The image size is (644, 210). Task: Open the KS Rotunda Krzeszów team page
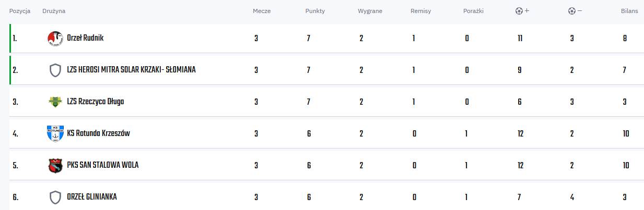(98, 133)
